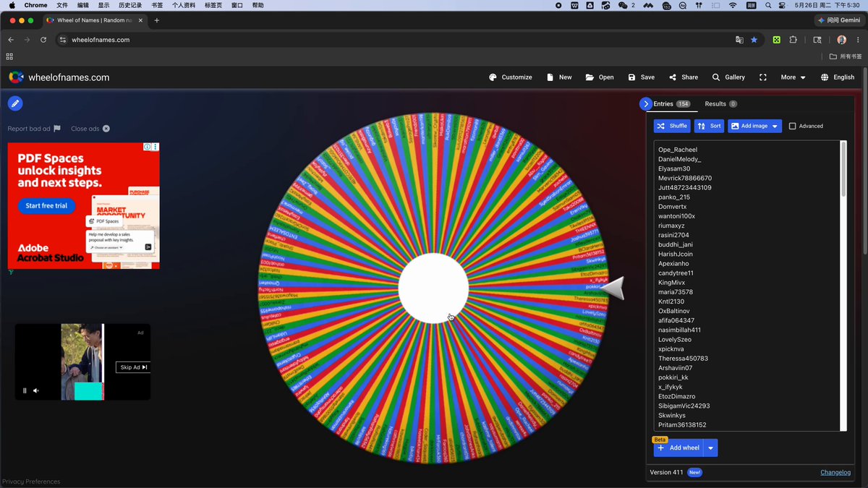868x488 pixels.
Task: Click the blue pencil edit button
Action: tap(15, 103)
